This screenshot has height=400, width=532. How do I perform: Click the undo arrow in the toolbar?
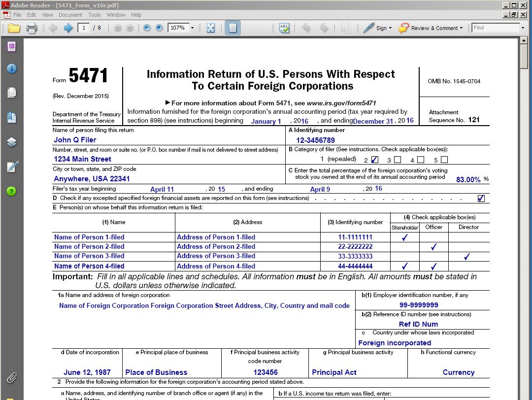[x=306, y=28]
